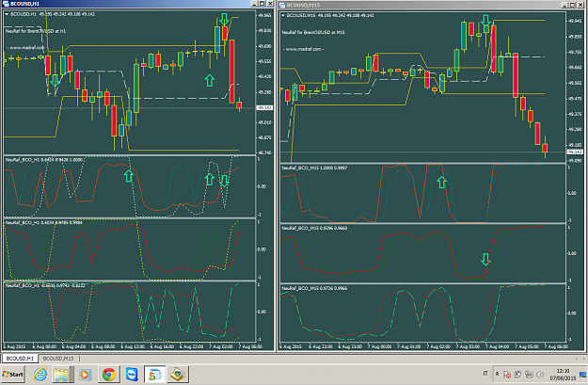Maximize the BCOUSD,M15 chart window

[x=572, y=5]
